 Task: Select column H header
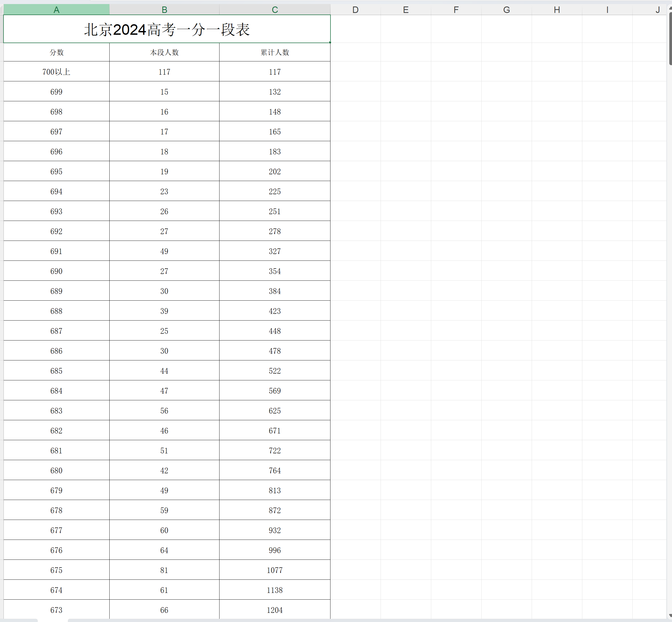[556, 10]
